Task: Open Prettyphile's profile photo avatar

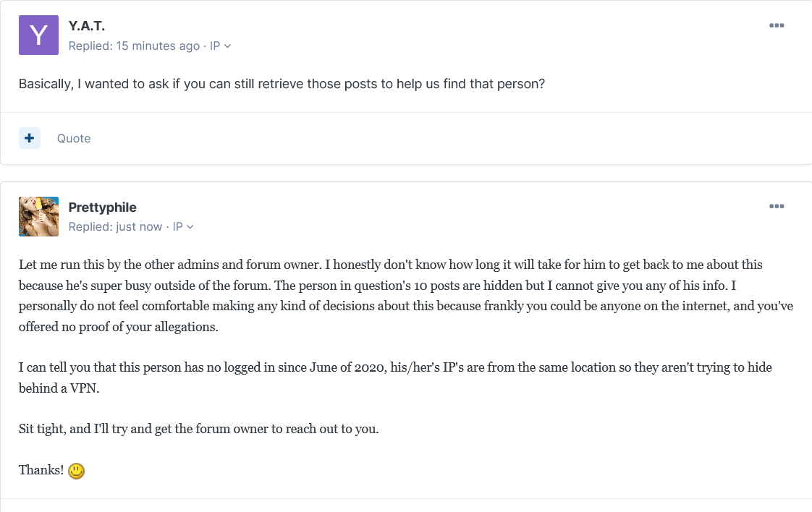Action: pyautogui.click(x=38, y=216)
